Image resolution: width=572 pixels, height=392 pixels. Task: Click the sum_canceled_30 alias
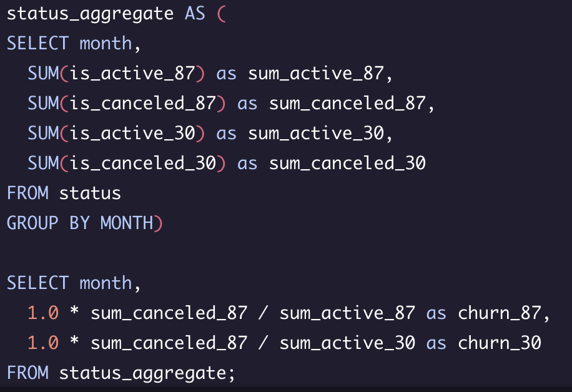pyautogui.click(x=347, y=163)
